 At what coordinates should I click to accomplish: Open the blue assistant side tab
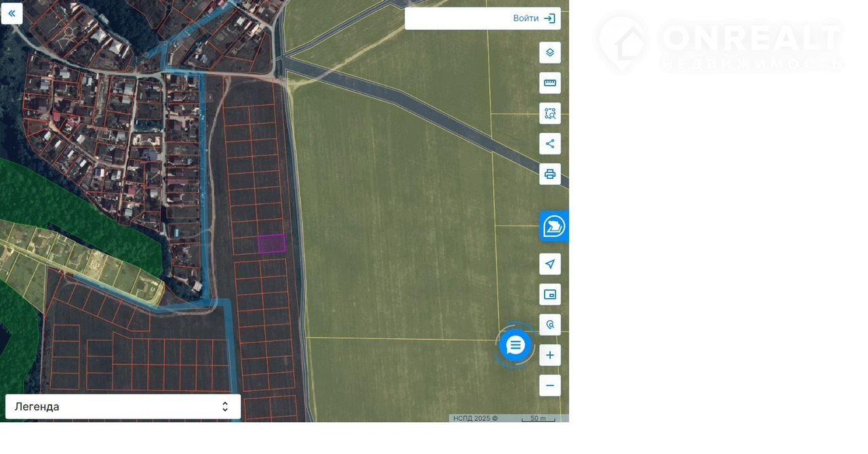(554, 226)
